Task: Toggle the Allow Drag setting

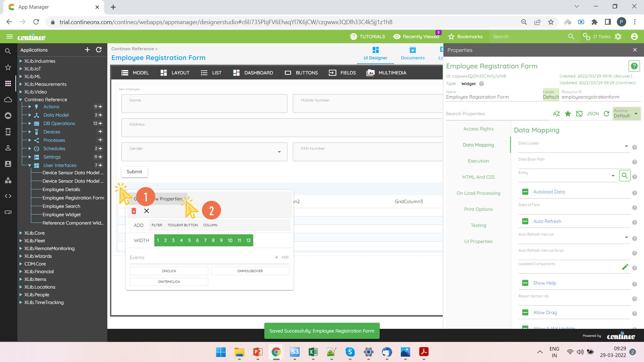Action: pos(525,312)
